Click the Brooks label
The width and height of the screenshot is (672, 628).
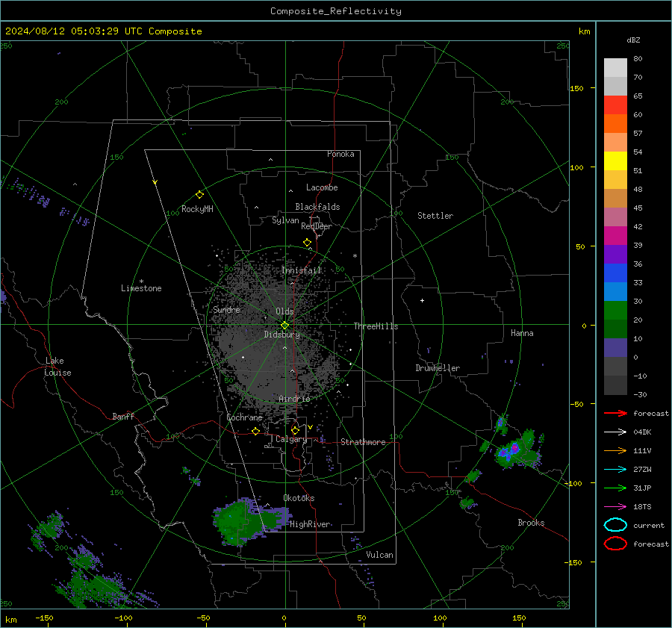(x=531, y=523)
